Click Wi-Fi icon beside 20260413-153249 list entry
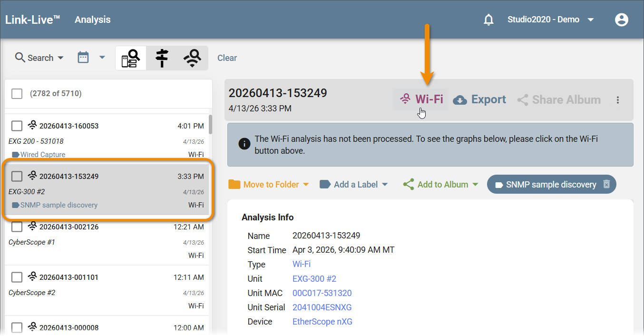Viewport: 644px width, 336px height. point(32,176)
